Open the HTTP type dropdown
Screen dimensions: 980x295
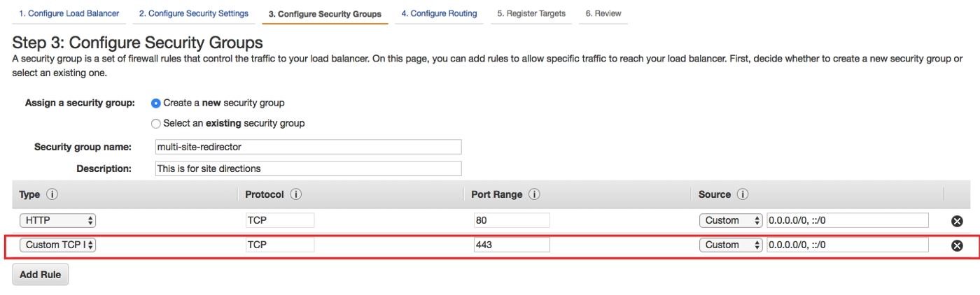pos(57,221)
